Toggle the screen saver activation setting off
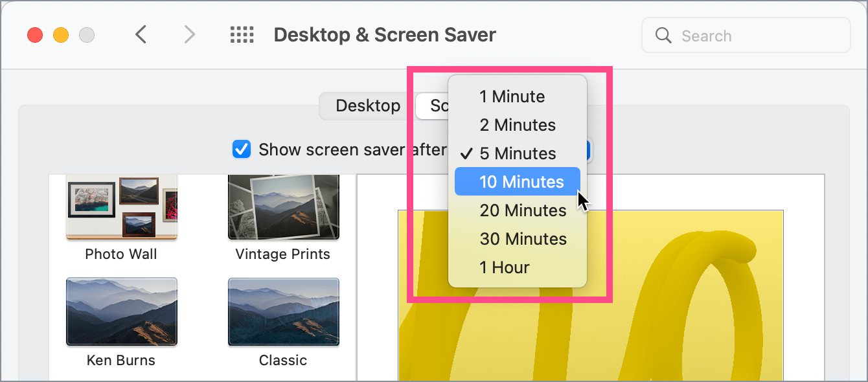This screenshot has width=868, height=382. [241, 149]
